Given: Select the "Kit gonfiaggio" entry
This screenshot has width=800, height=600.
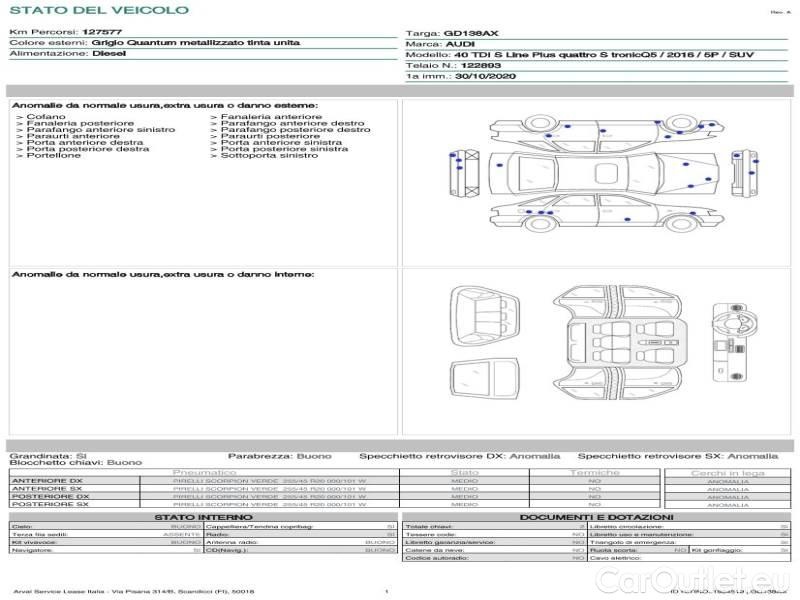Looking at the screenshot, I should coord(740,550).
